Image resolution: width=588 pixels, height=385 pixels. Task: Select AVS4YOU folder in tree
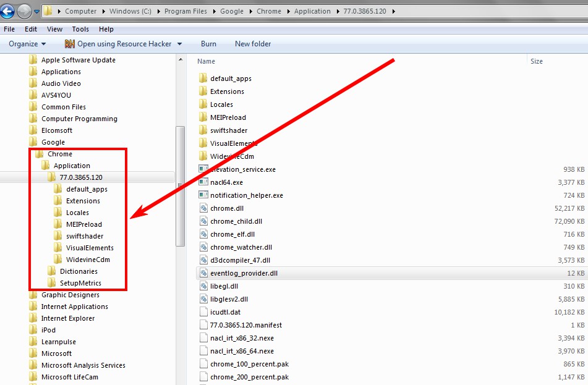point(56,95)
